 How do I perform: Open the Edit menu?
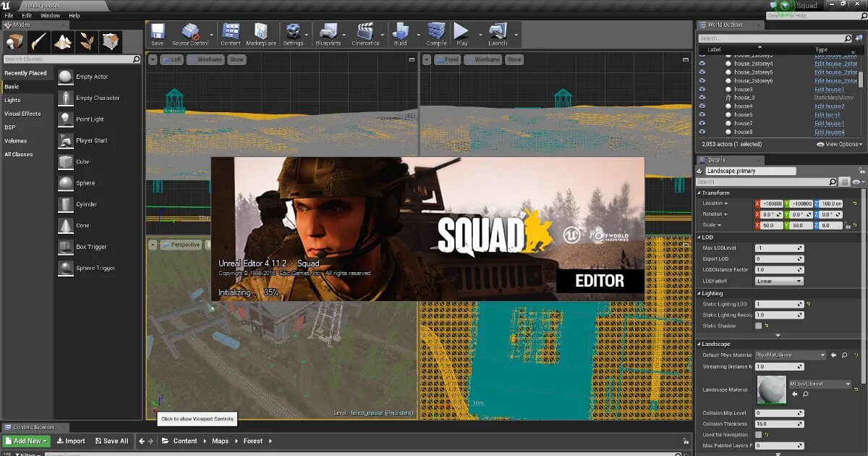(x=27, y=15)
